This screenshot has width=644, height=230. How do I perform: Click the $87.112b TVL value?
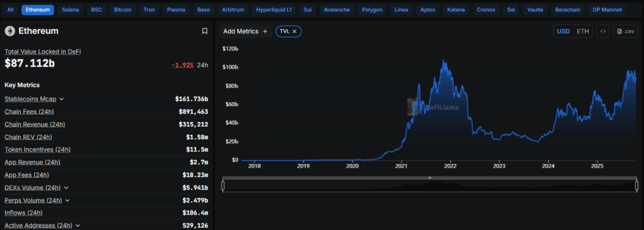pos(30,64)
